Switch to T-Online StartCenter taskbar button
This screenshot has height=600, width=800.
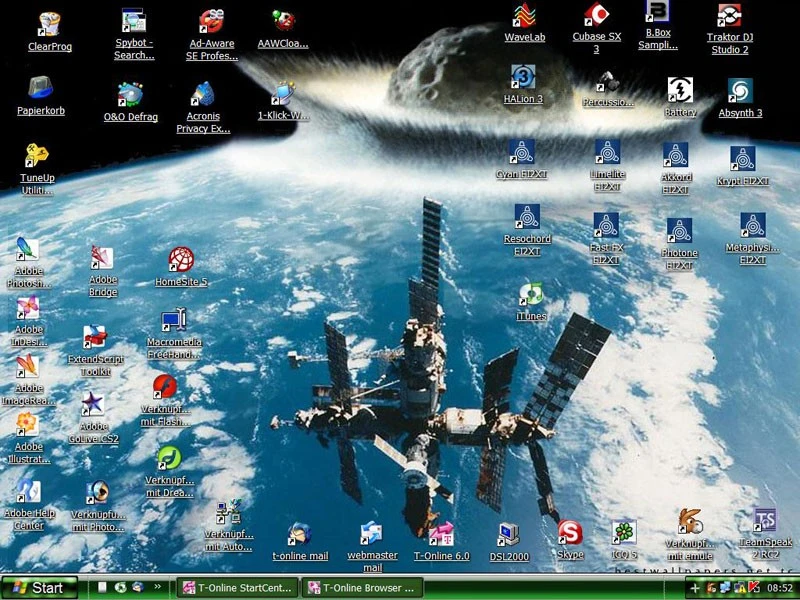[237, 588]
